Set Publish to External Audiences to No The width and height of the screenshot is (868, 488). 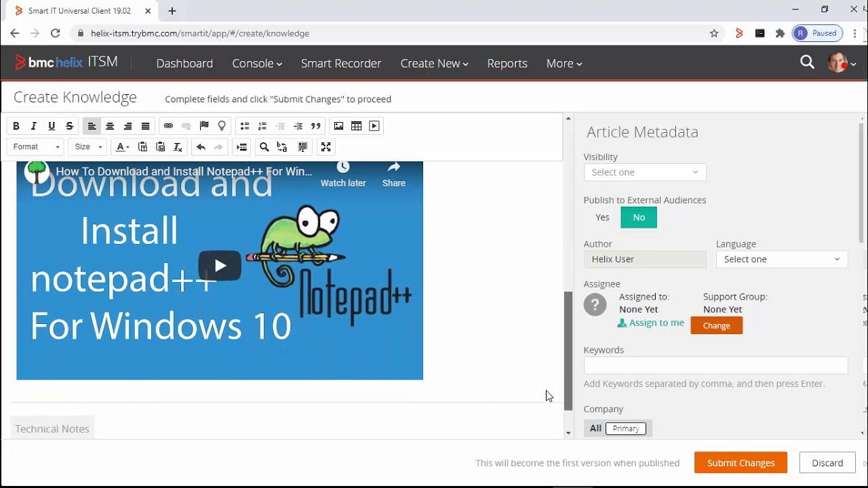pos(639,218)
